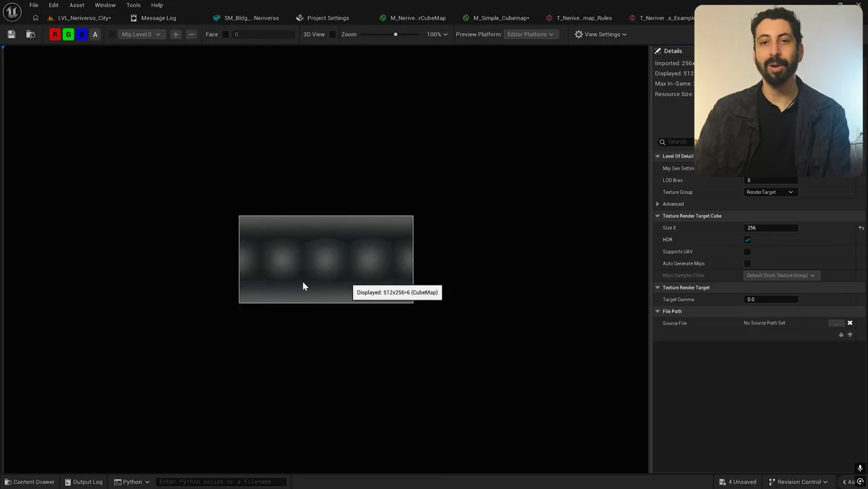Click the cubemap texture preview
868x489 pixels.
click(x=326, y=259)
